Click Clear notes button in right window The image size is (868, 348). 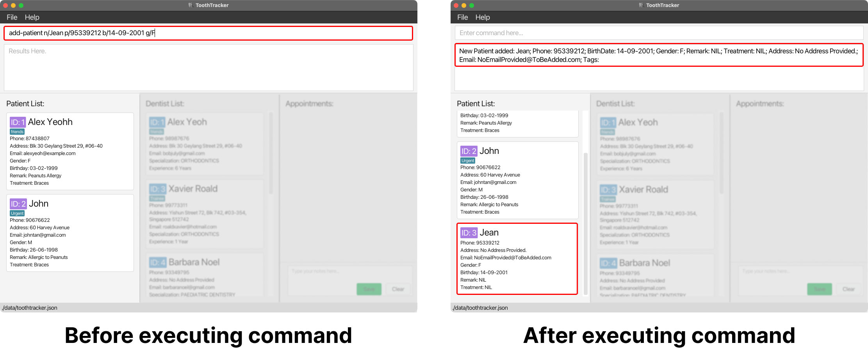coord(848,289)
